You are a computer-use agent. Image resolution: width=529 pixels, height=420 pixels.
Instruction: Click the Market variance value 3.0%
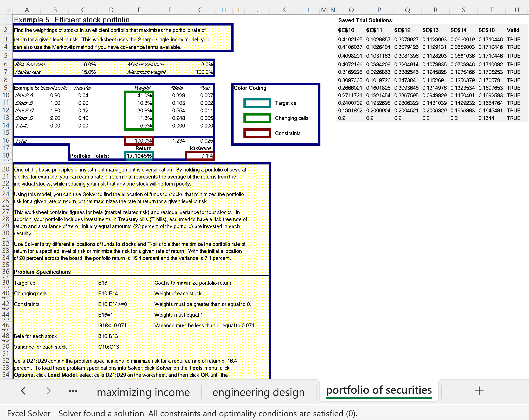click(x=207, y=64)
